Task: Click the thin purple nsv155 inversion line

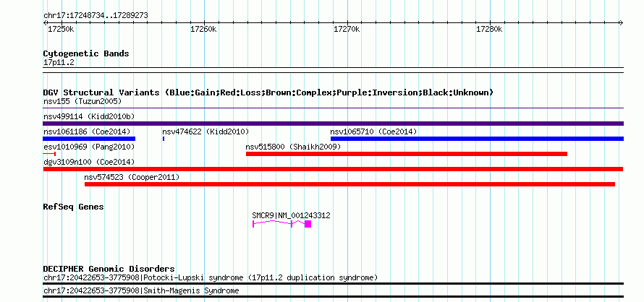Action: point(333,108)
